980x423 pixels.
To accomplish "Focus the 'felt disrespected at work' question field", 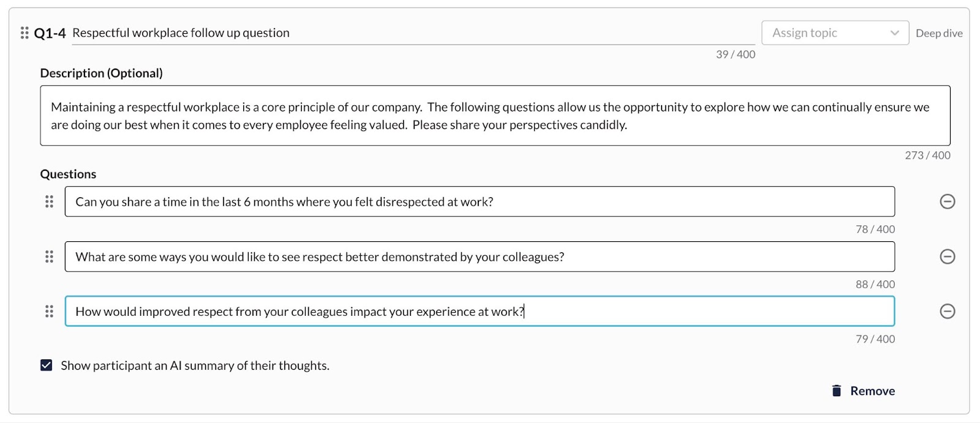I will coord(480,201).
